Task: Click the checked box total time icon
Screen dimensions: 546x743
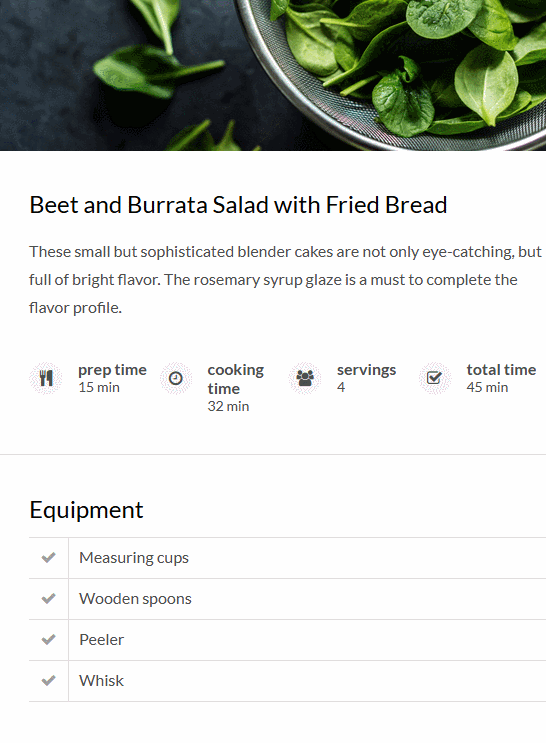Action: [434, 378]
